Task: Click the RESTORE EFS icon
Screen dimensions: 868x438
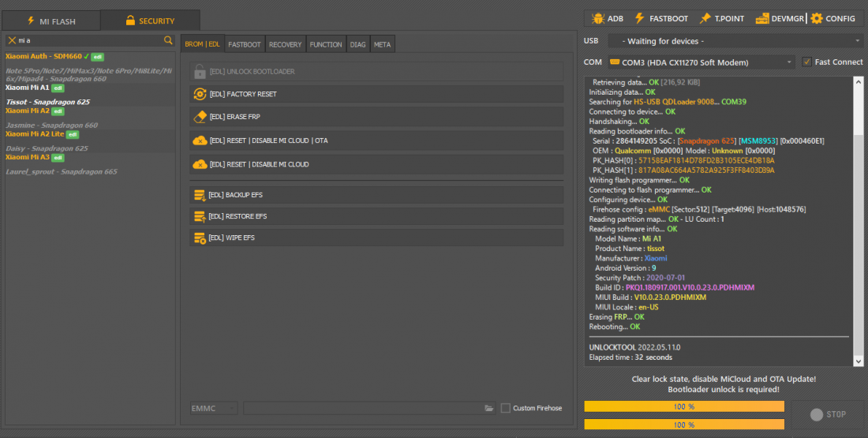Action: pyautogui.click(x=200, y=216)
